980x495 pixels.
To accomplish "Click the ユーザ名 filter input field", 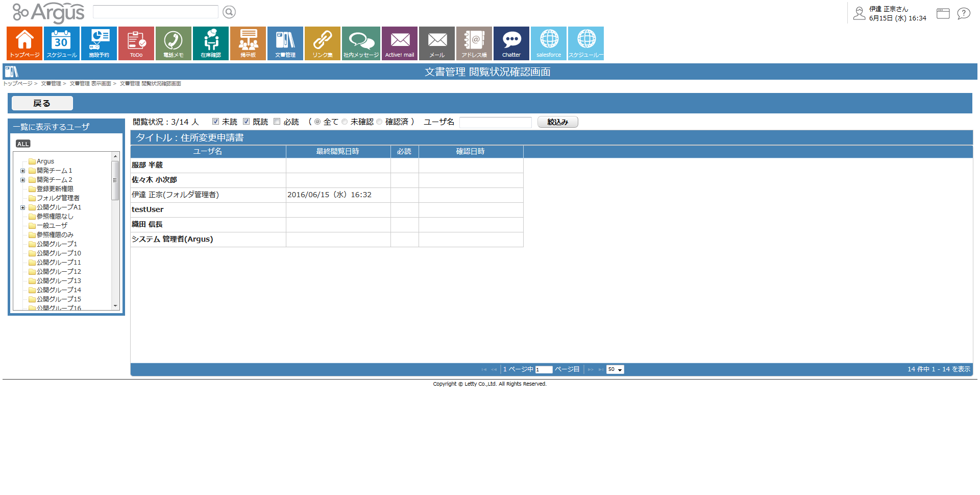I will [496, 122].
